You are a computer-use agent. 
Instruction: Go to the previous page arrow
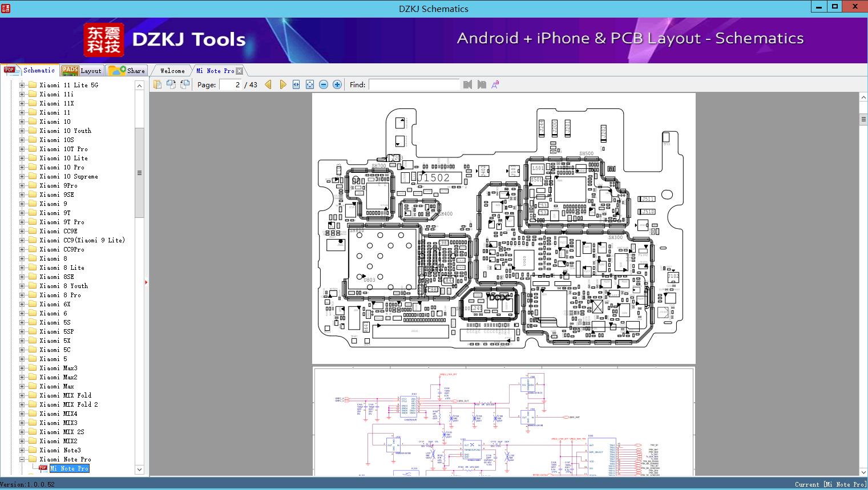[x=268, y=84]
